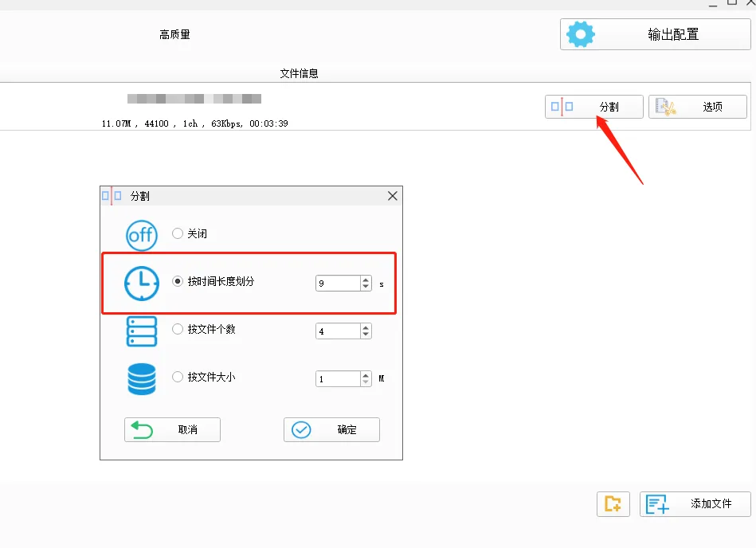Click the gear icon beside 输出配置
The width and height of the screenshot is (756, 548).
tap(581, 34)
